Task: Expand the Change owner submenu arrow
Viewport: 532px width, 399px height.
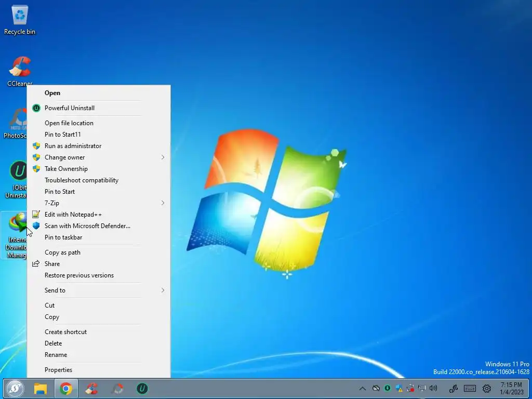Action: click(163, 157)
